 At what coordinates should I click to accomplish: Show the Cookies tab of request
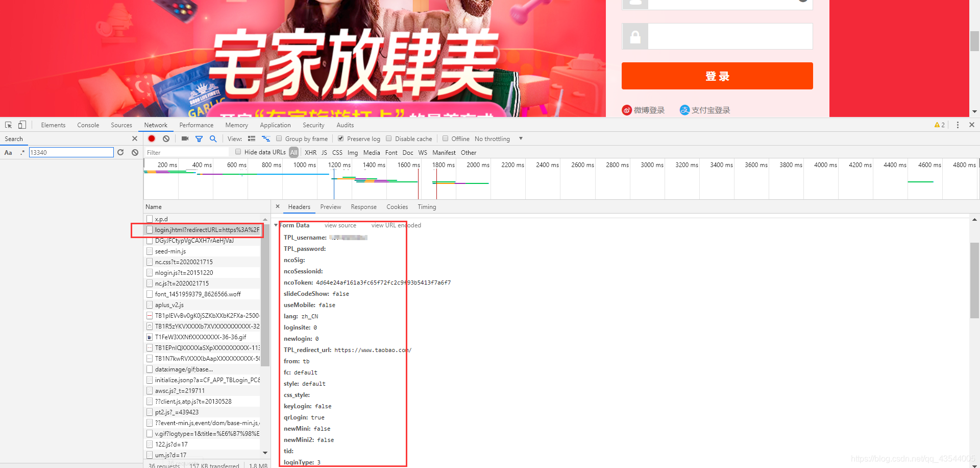tap(397, 207)
